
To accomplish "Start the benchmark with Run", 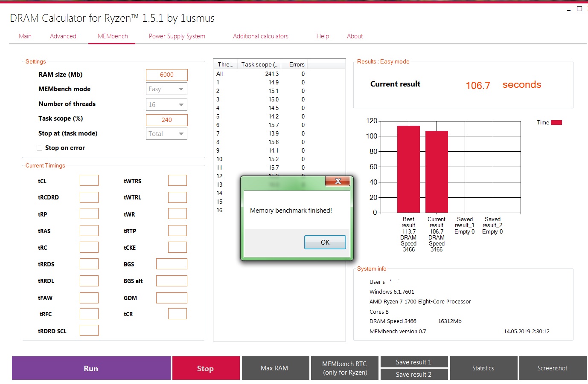I will pos(91,368).
